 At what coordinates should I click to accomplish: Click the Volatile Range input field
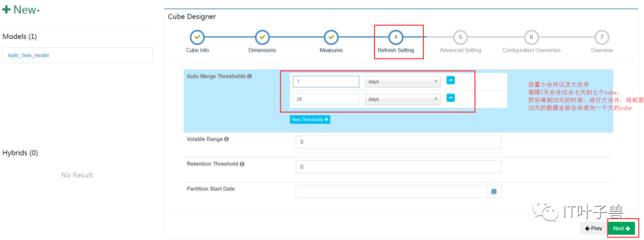click(x=398, y=142)
